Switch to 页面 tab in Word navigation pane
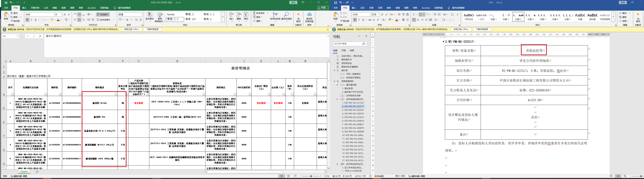 (x=343, y=50)
